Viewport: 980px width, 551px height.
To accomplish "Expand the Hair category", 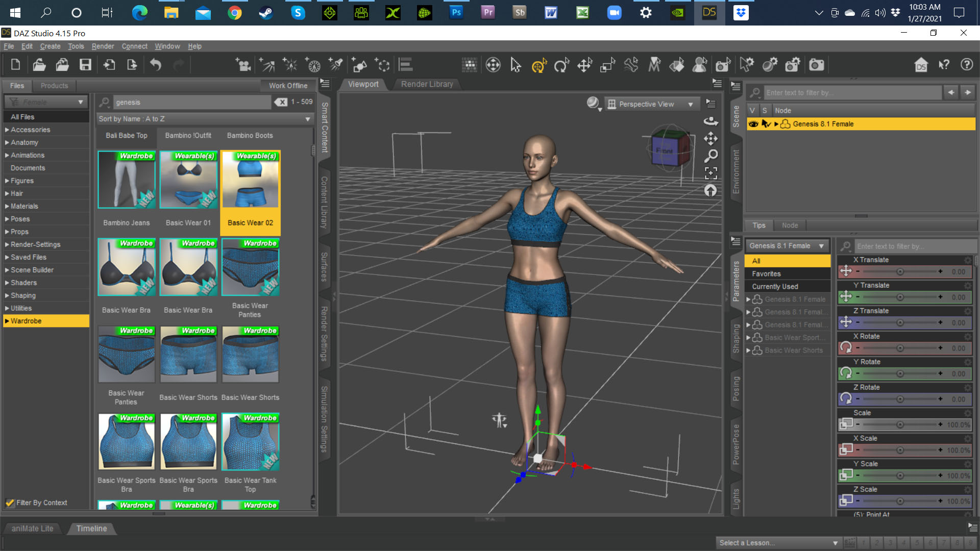I will pyautogui.click(x=7, y=194).
